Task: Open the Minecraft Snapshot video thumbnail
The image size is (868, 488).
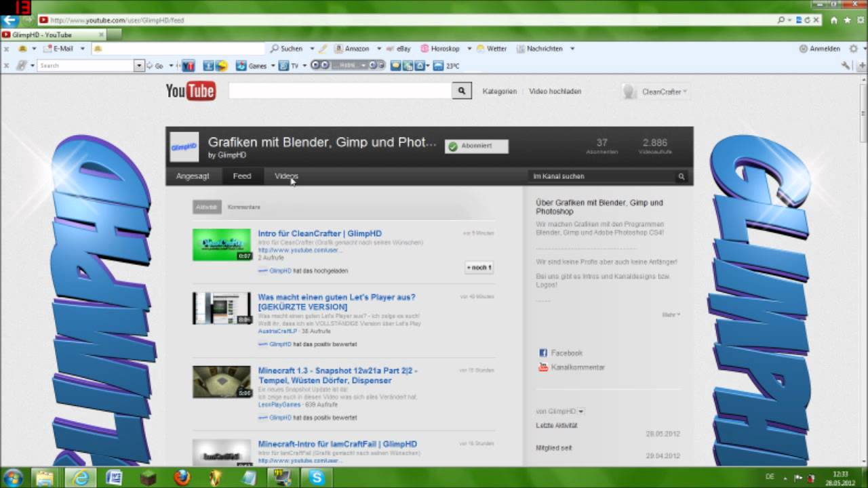Action: 222,382
